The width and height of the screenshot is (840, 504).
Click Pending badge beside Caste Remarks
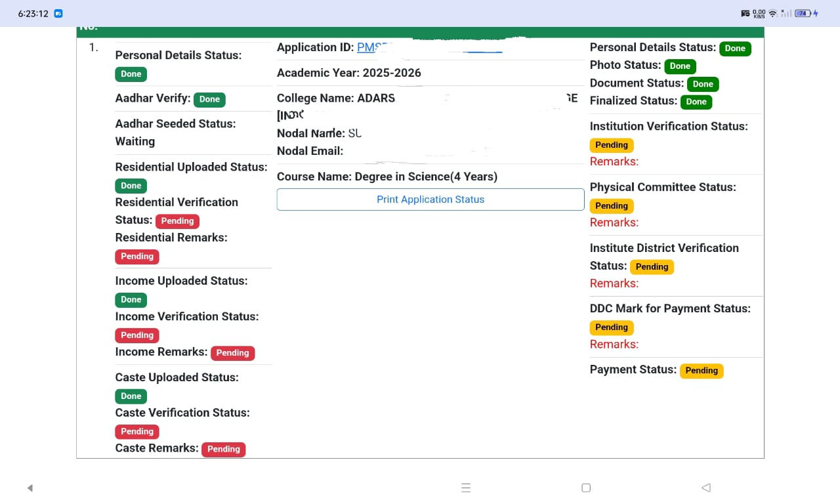223,450
